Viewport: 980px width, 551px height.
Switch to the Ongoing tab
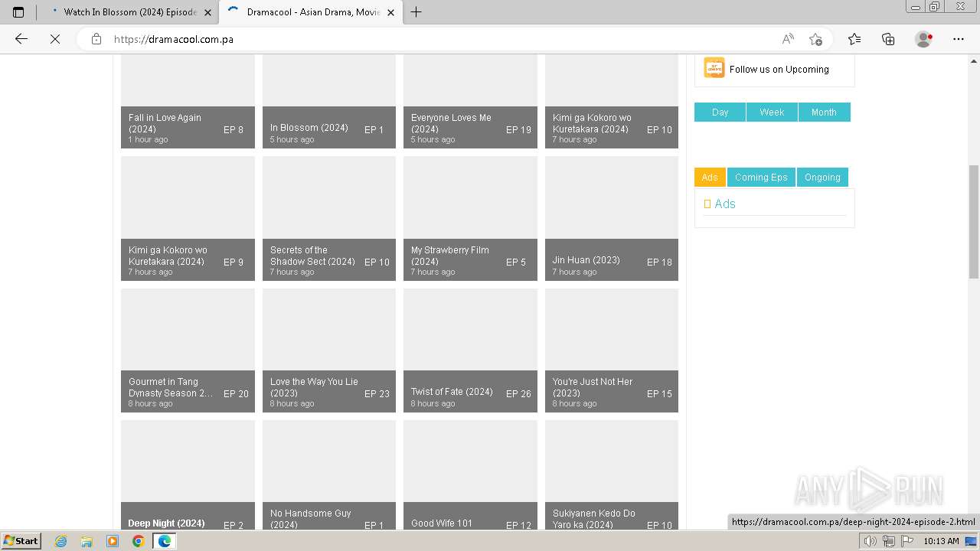[x=822, y=177]
